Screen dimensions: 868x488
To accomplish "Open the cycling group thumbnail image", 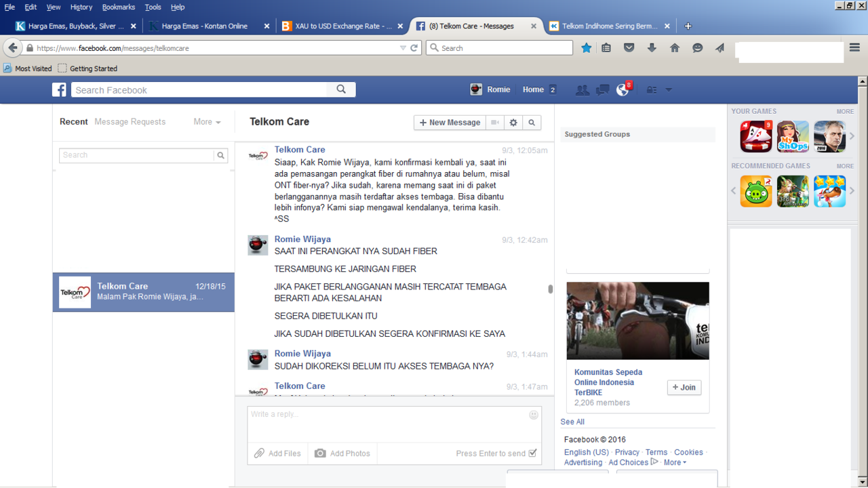I will point(637,321).
